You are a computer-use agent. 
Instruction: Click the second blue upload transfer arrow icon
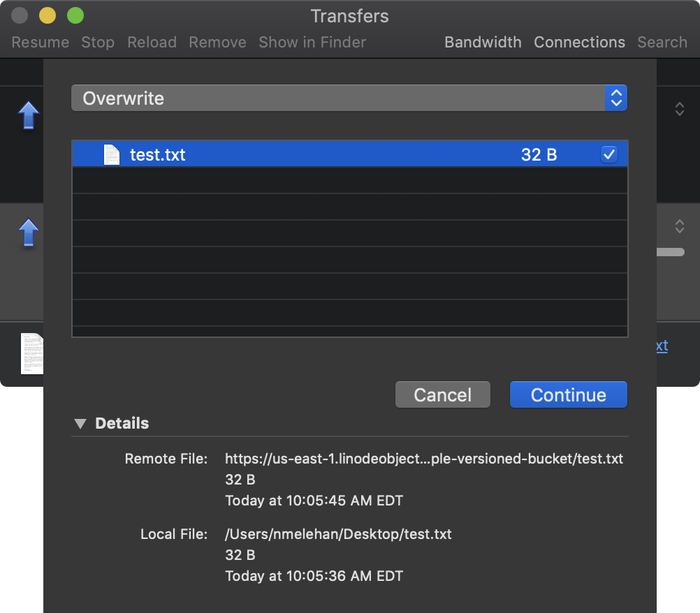[29, 232]
